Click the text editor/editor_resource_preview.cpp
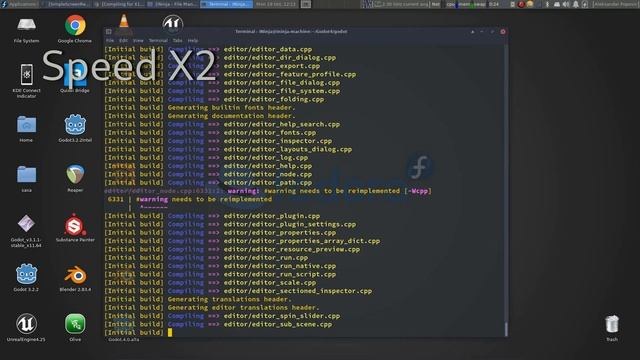This screenshot has height=360, width=640. 291,249
